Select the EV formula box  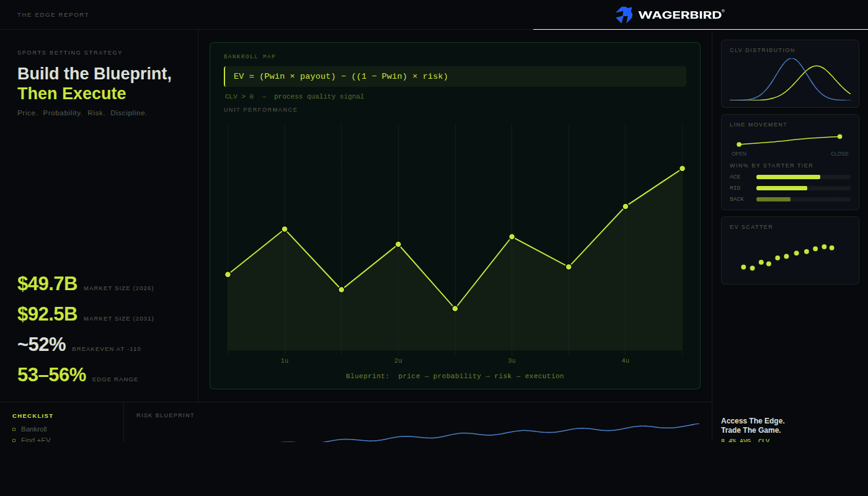click(x=455, y=76)
